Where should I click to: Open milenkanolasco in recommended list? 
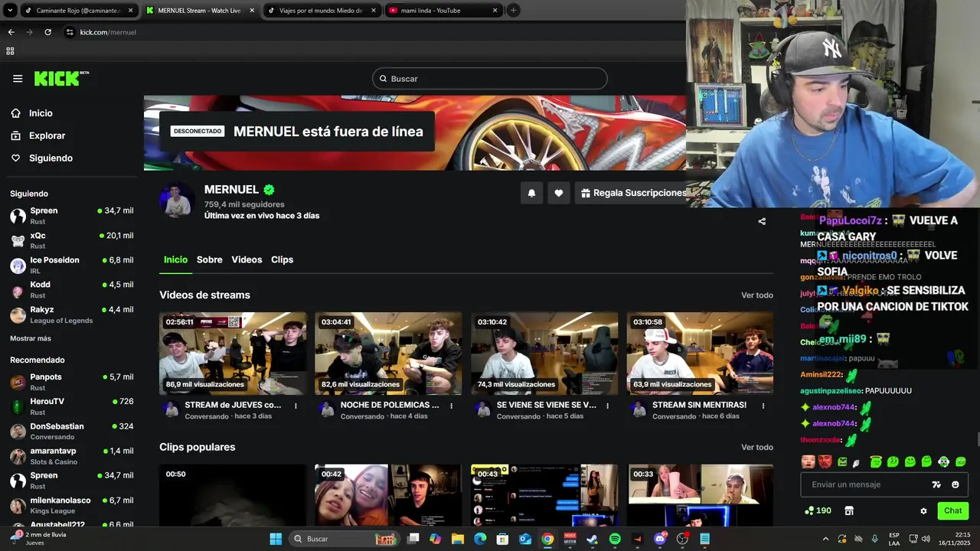click(72, 505)
